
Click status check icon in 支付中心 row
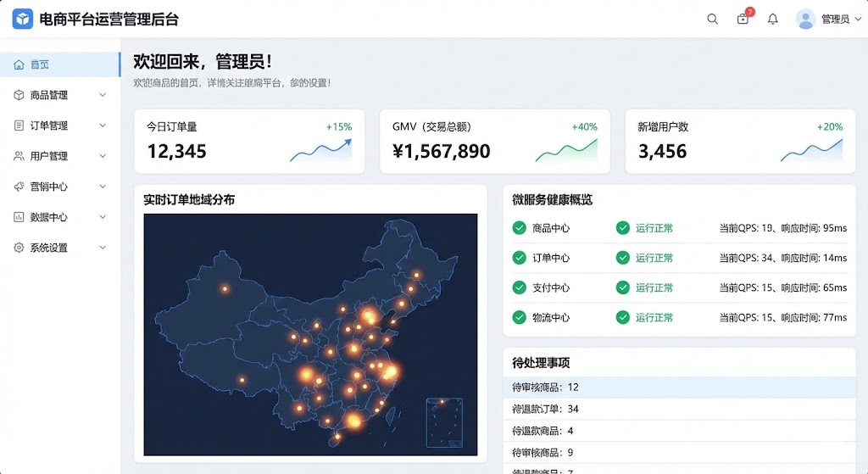coord(623,287)
